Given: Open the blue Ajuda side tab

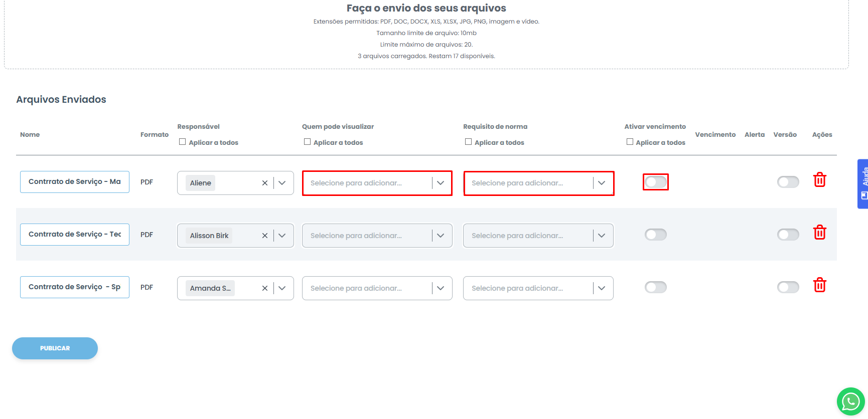Looking at the screenshot, I should click(863, 183).
